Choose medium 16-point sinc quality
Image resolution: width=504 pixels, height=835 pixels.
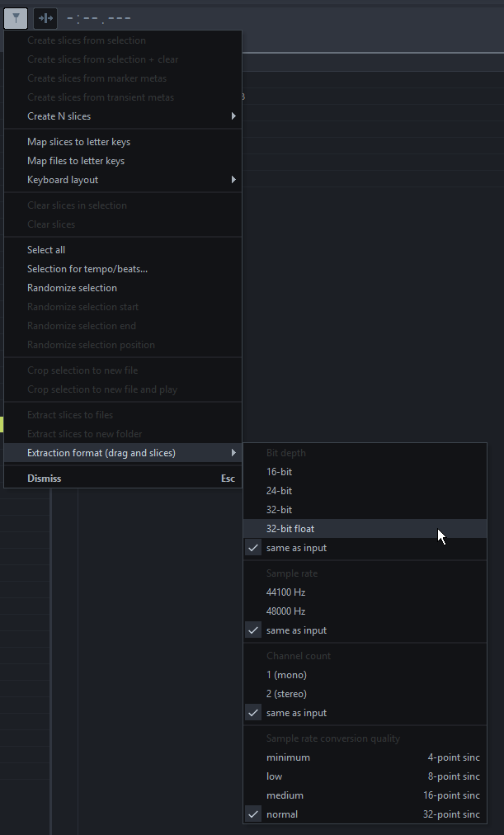363,795
